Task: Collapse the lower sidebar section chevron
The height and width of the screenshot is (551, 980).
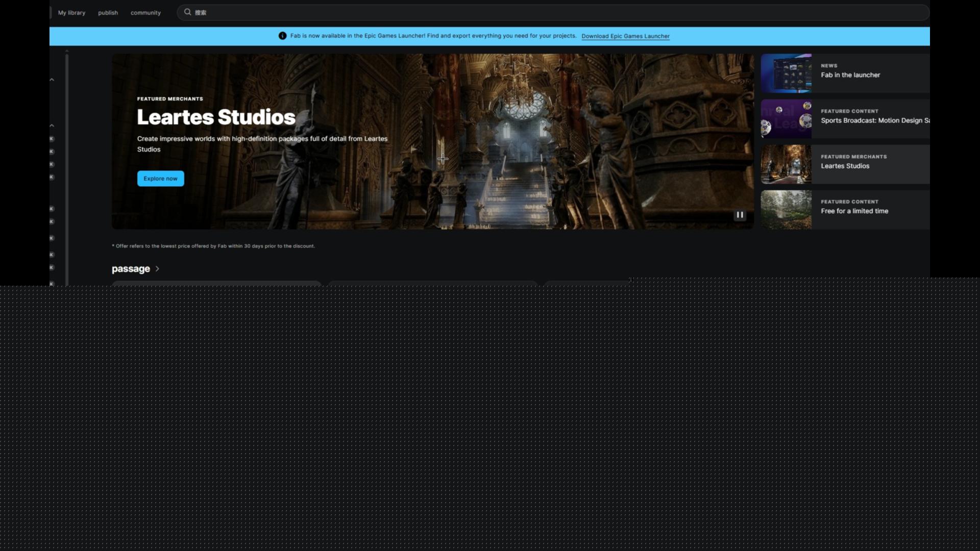Action: click(52, 126)
